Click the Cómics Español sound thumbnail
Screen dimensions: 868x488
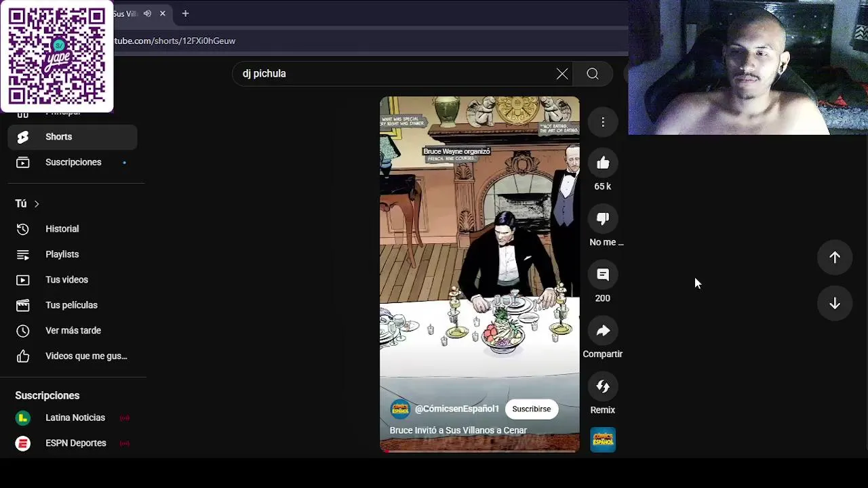coord(603,440)
